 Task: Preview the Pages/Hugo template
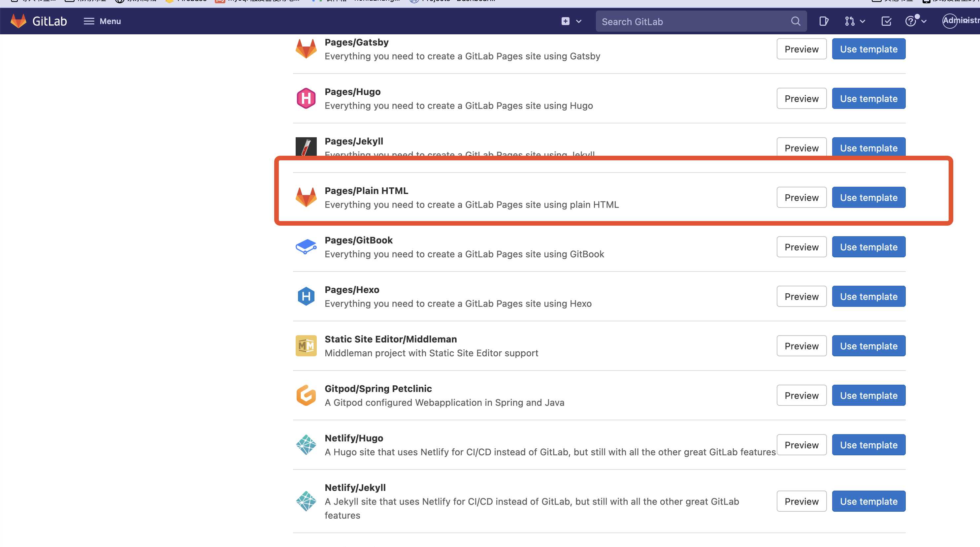(x=801, y=98)
